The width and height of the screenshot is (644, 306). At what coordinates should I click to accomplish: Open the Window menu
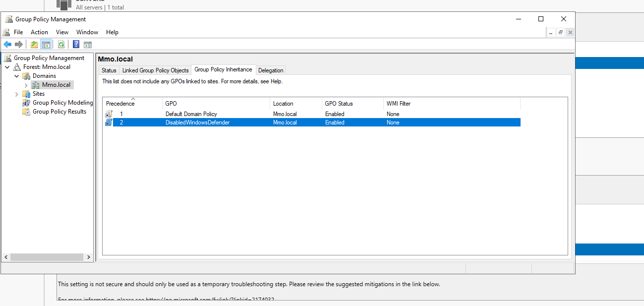coord(87,32)
